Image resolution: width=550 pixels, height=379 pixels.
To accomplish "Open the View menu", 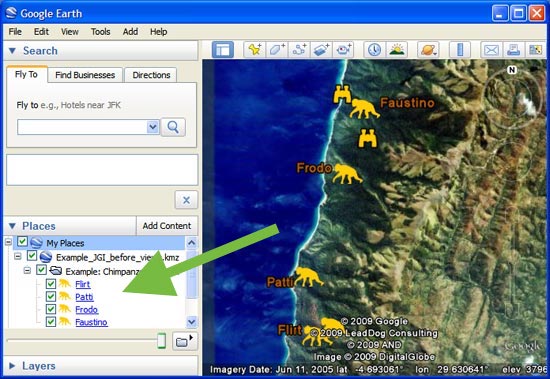I will [70, 32].
